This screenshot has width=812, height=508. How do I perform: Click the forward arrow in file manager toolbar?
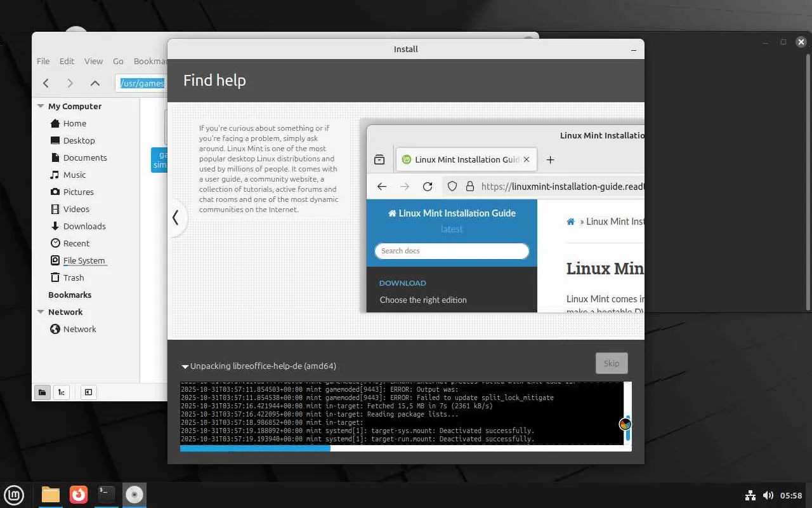(70, 83)
